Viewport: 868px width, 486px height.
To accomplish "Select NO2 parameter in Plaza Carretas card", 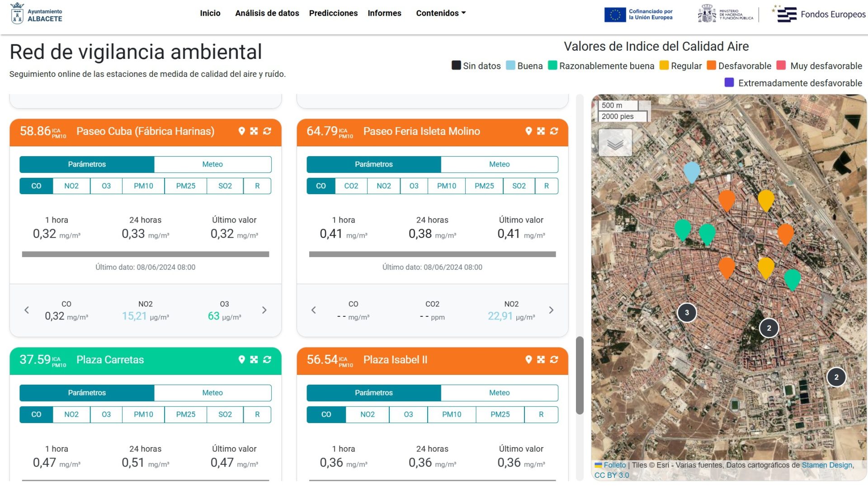I will pyautogui.click(x=71, y=415).
